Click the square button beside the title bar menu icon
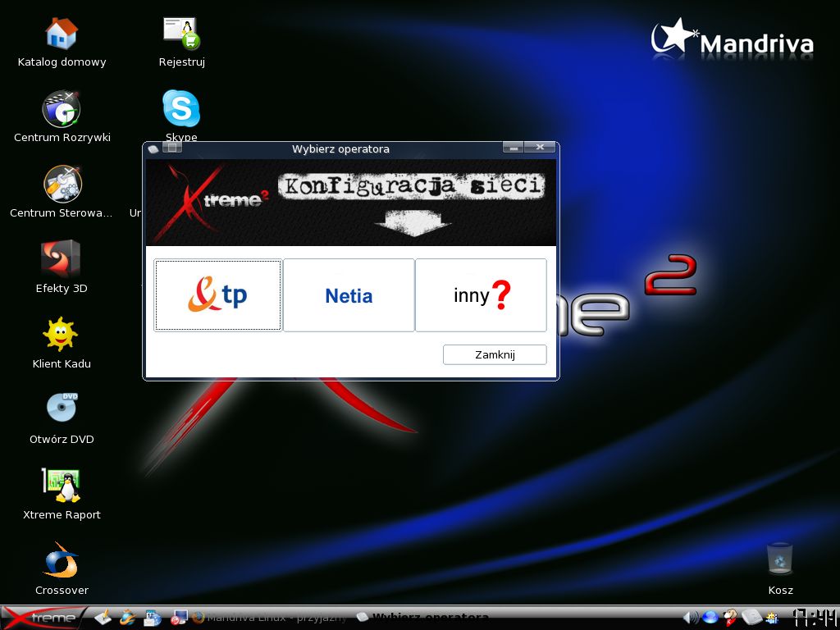The width and height of the screenshot is (840, 630). click(172, 148)
